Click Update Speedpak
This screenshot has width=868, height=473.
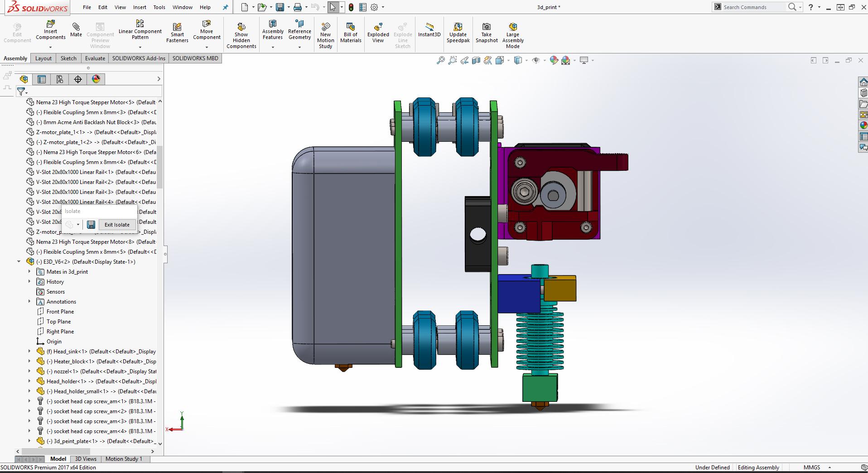tap(458, 33)
